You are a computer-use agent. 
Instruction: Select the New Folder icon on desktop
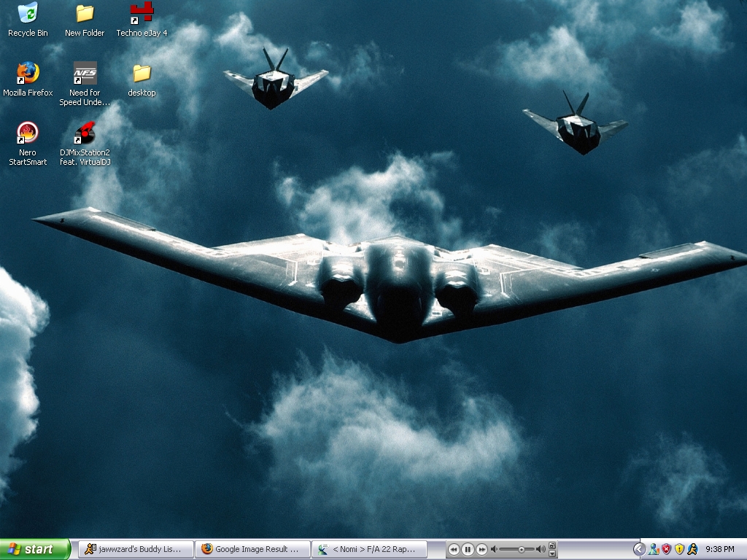(x=85, y=14)
